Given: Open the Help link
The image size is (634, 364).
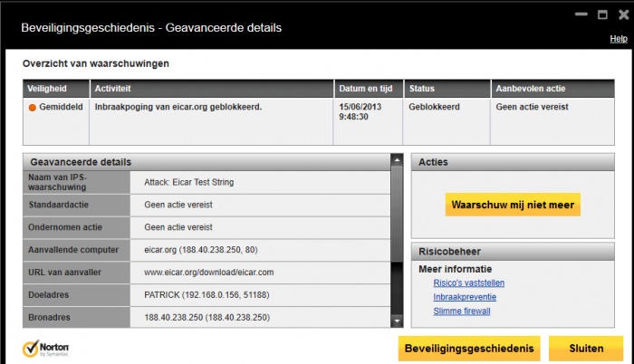Looking at the screenshot, I should [x=619, y=39].
